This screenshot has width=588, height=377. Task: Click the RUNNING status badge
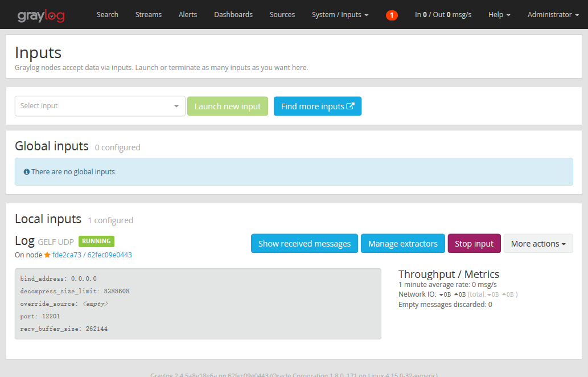click(96, 241)
